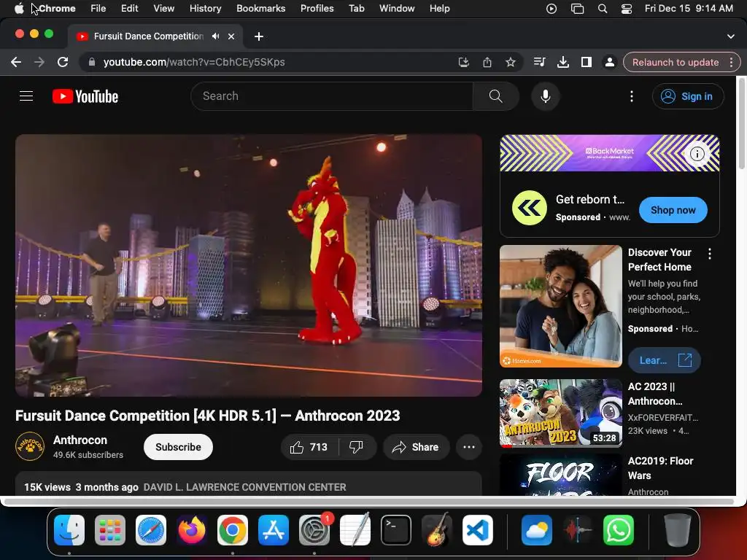
Task: Open Chrome three-dot menu beside Relaunch
Action: 731,62
